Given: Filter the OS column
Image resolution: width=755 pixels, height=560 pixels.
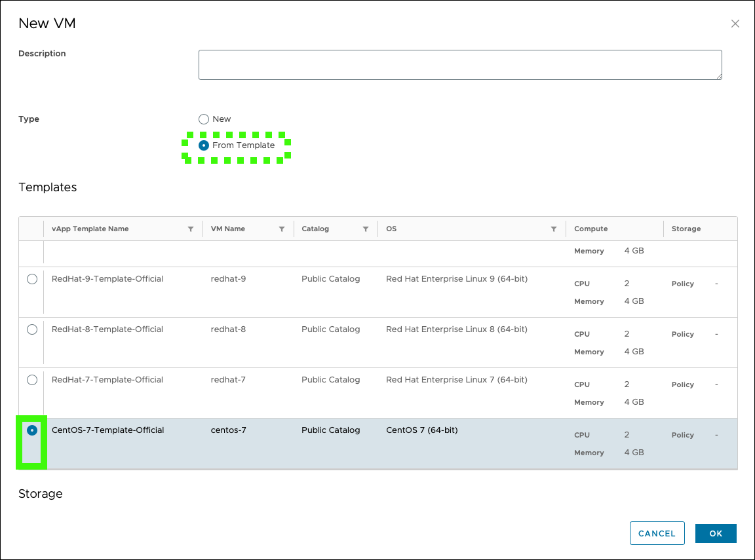Looking at the screenshot, I should (554, 229).
